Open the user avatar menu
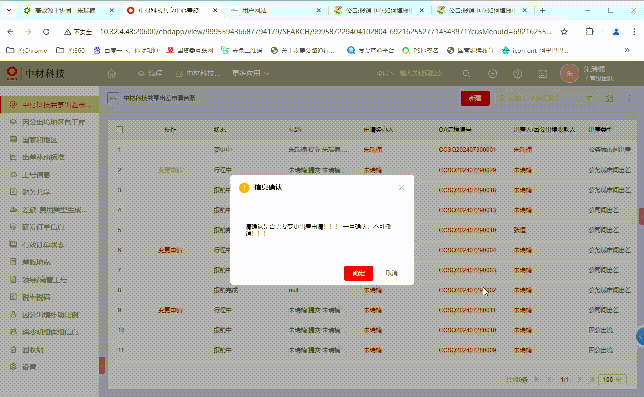The height and width of the screenshot is (397, 644). 569,73
